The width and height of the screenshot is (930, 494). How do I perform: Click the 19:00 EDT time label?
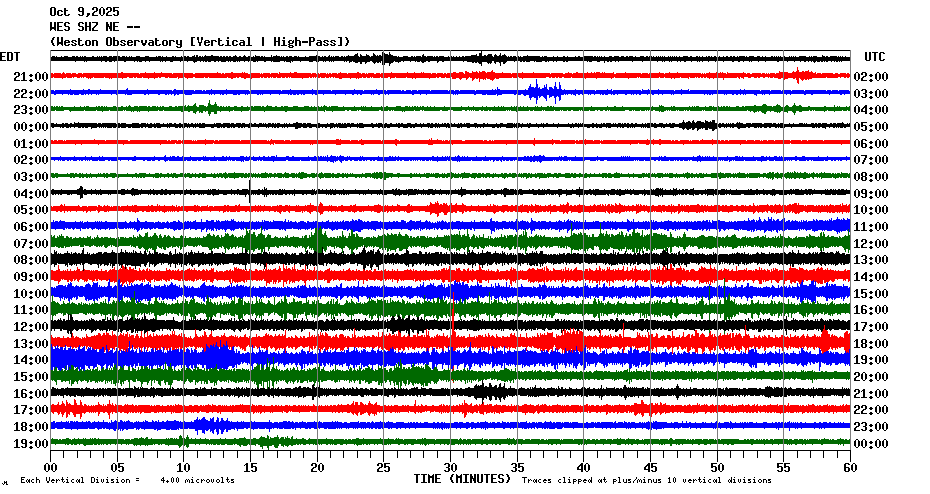click(32, 443)
